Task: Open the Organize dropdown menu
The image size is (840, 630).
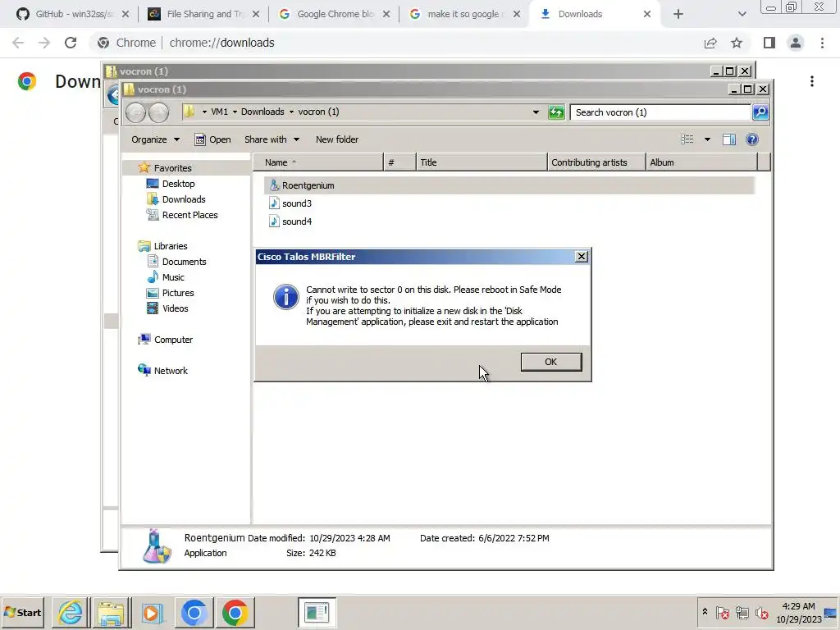Action: tap(155, 139)
